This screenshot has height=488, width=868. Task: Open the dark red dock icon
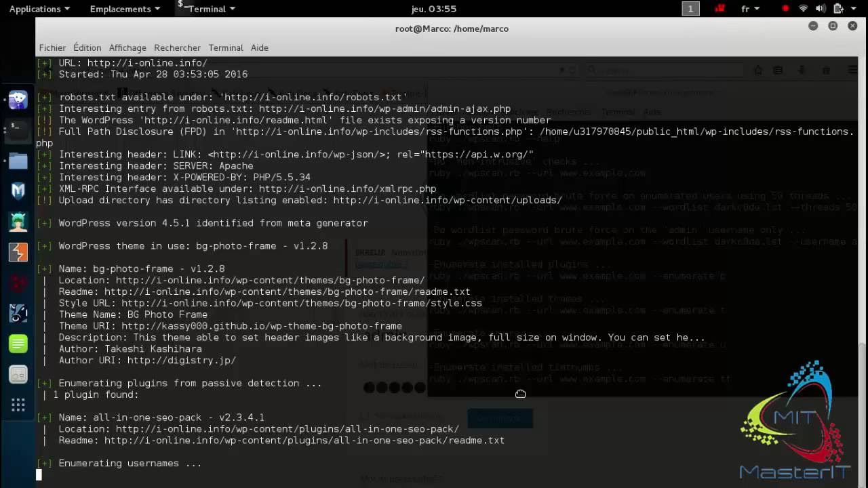point(18,283)
